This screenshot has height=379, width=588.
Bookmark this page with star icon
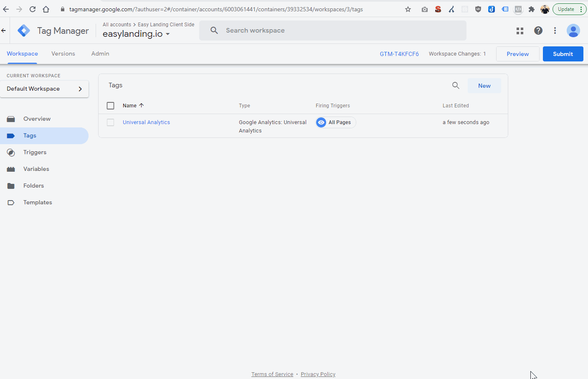point(408,9)
